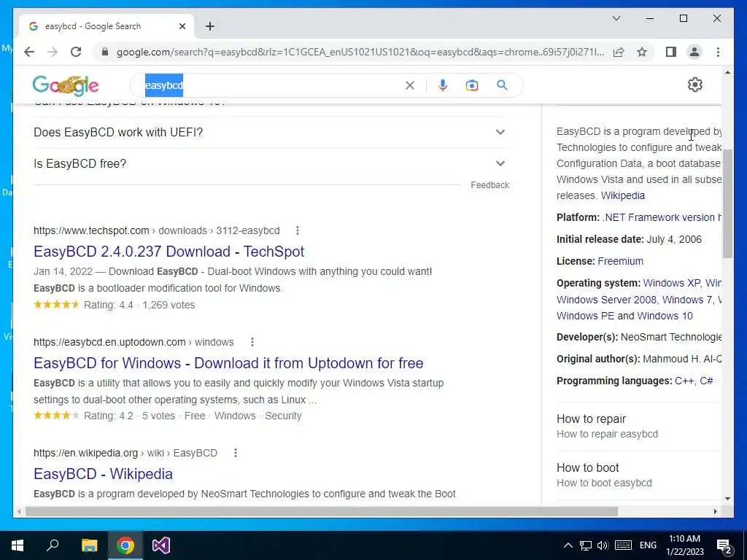Open a new browser tab
The width and height of the screenshot is (747, 560).
[210, 26]
